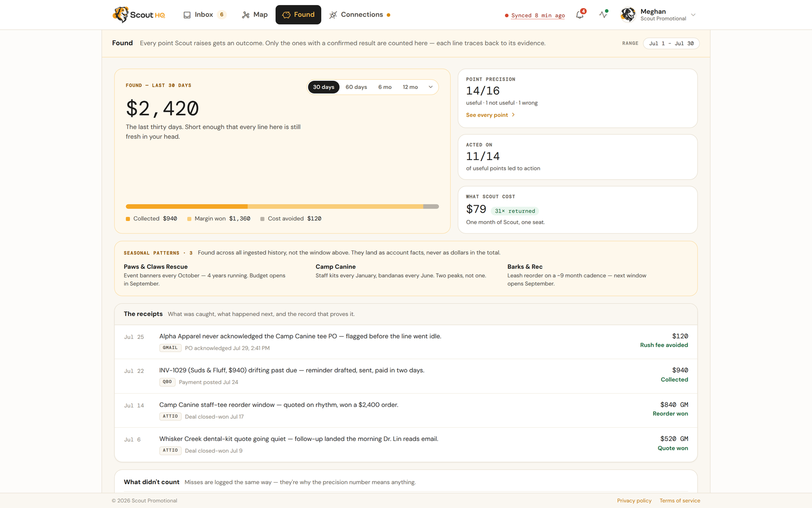Open the notifications bell

pos(580,15)
